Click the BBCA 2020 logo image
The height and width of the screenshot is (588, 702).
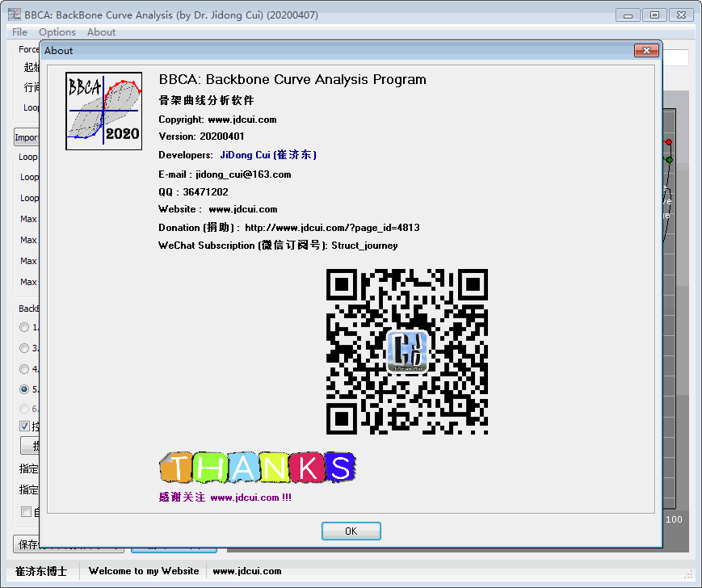point(104,111)
